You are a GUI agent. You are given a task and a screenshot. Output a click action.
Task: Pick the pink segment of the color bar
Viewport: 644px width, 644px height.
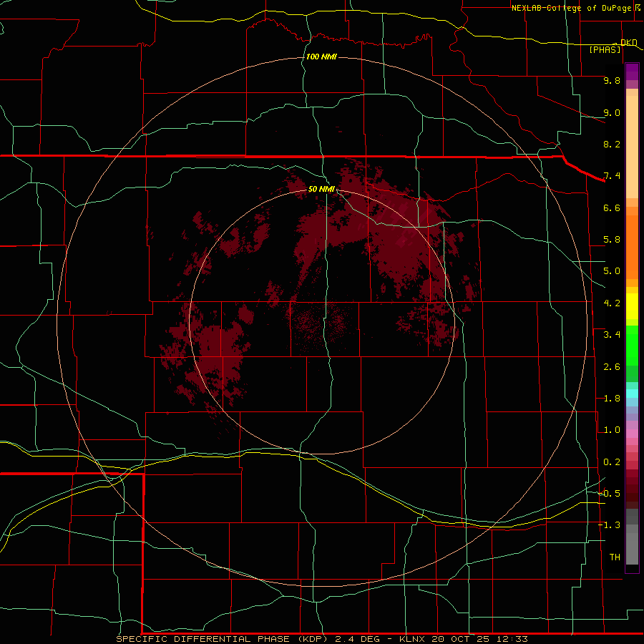point(632,434)
